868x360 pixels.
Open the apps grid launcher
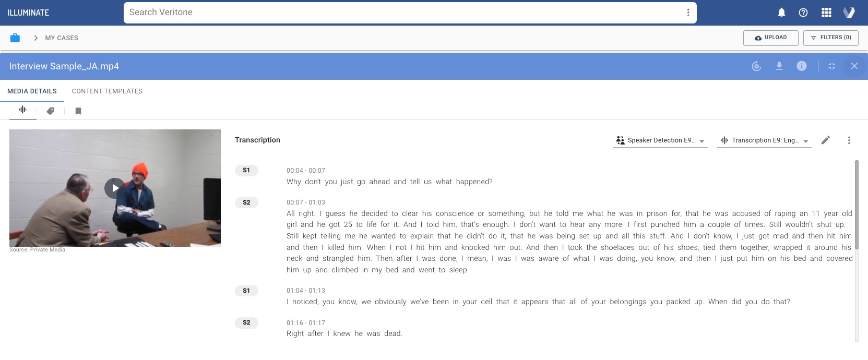coord(826,13)
